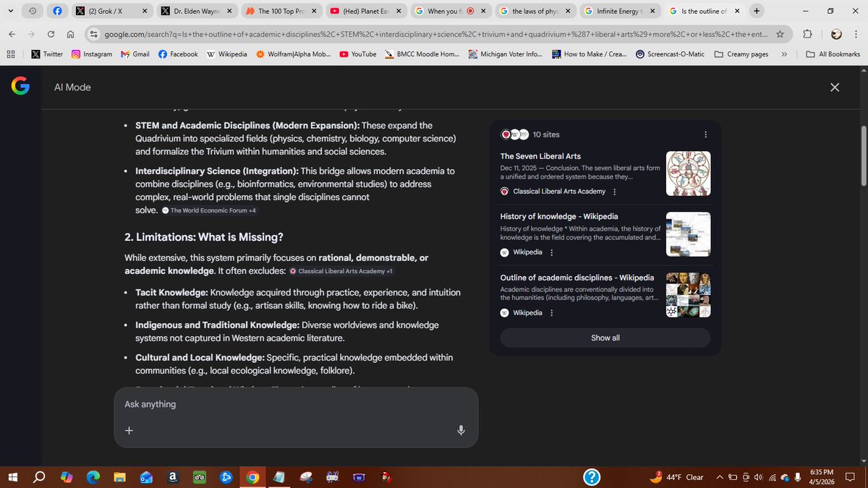
Task: Open the three-dot menu next to 10 sites
Action: pyautogui.click(x=705, y=134)
